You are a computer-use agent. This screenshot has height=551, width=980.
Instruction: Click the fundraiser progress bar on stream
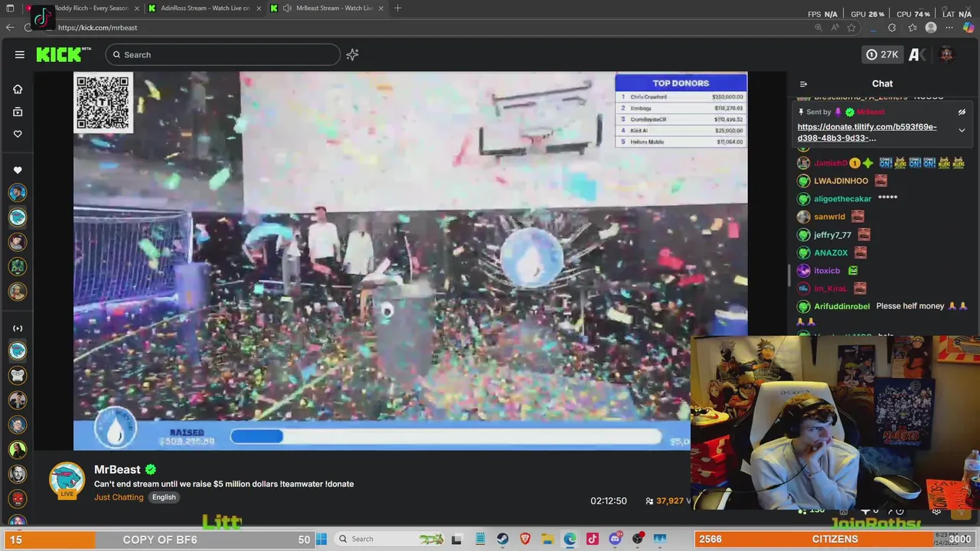446,436
